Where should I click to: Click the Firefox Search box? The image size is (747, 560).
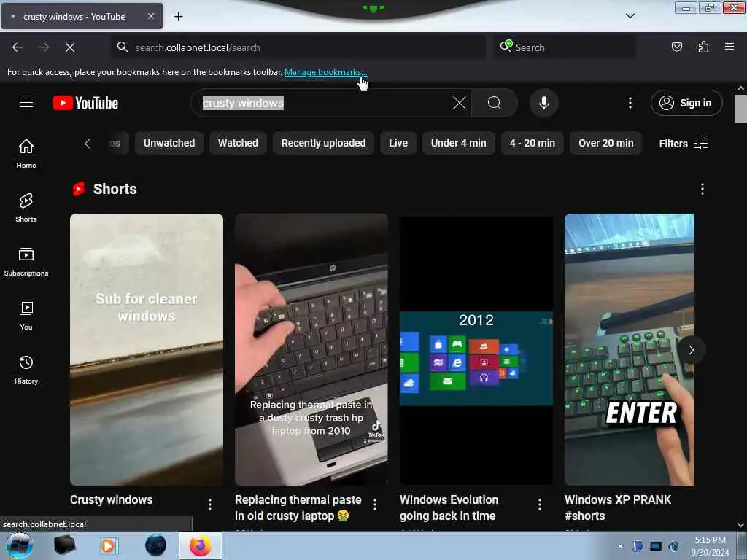(x=565, y=47)
